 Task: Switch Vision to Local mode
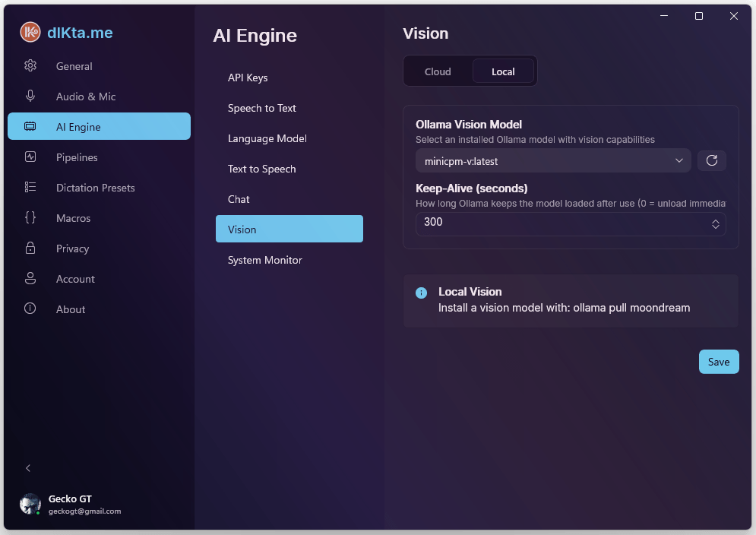coord(503,71)
